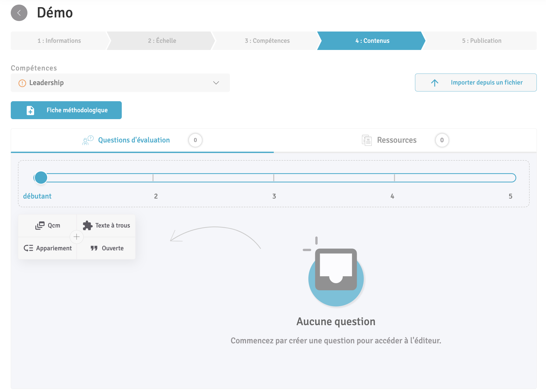Viewport: 546px width, 392px height.
Task: Go to the 2 : Échelle step
Action: click(x=162, y=41)
